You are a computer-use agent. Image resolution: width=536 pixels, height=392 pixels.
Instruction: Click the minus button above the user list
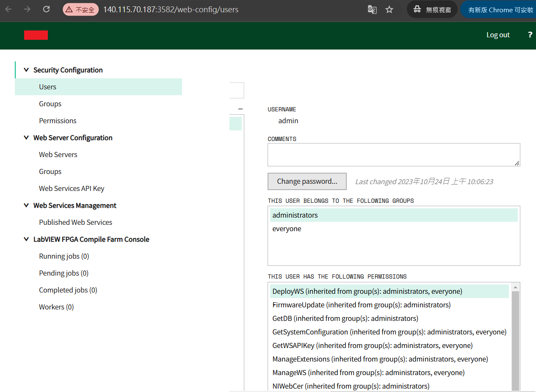click(x=240, y=109)
